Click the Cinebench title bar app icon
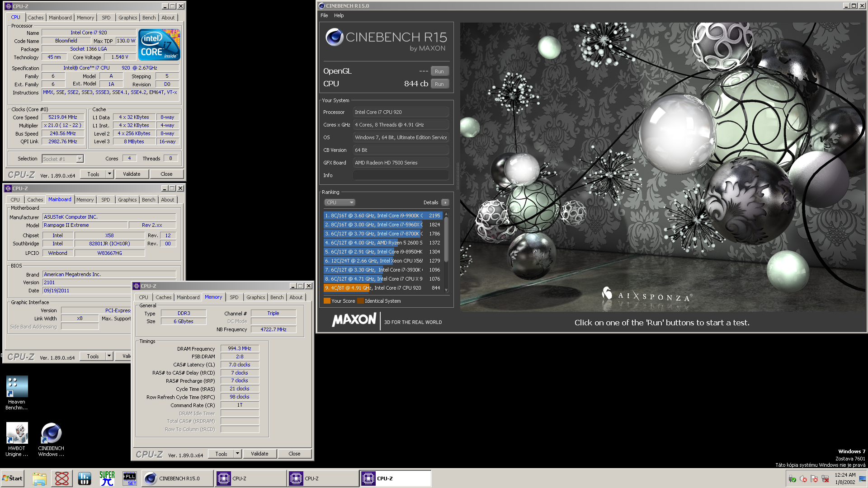Screen dimensions: 868x488 click(x=321, y=6)
